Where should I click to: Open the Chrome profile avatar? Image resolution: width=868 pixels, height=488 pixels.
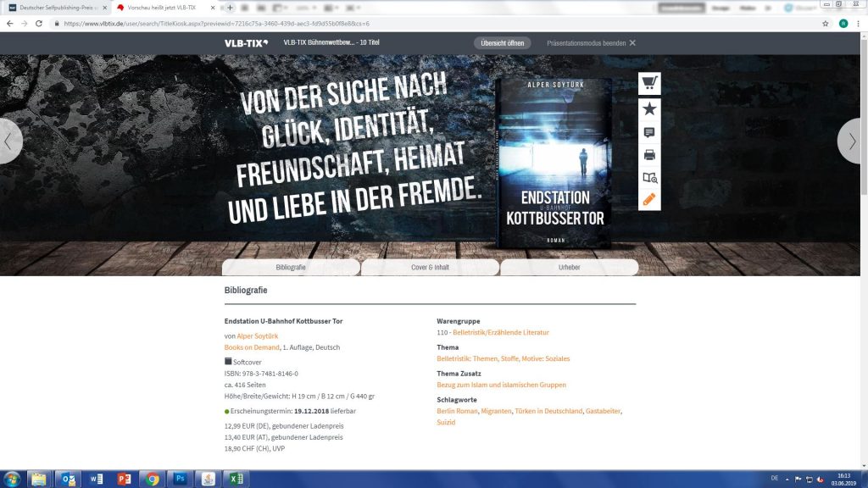(843, 24)
